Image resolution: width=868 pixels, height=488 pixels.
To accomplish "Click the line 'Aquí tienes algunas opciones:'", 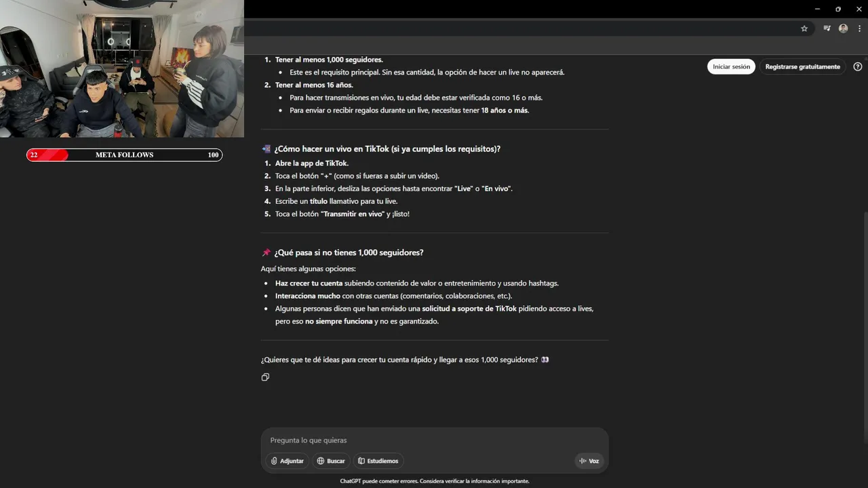I will 308,269.
